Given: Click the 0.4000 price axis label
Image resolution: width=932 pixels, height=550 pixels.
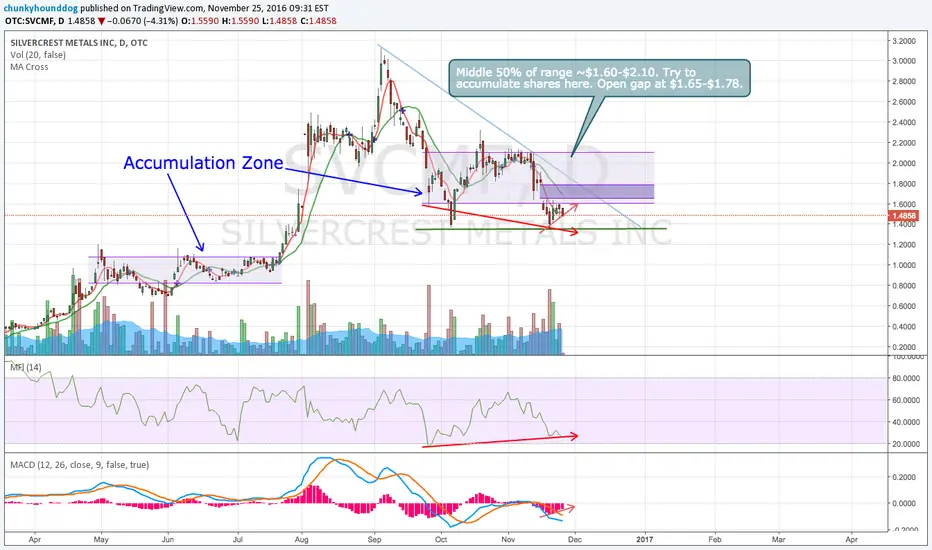Looking at the screenshot, I should point(903,327).
